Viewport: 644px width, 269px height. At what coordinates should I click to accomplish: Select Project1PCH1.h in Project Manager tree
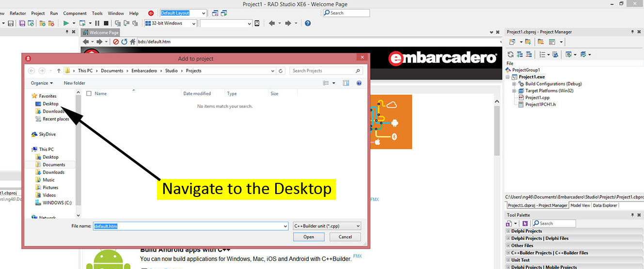point(536,104)
